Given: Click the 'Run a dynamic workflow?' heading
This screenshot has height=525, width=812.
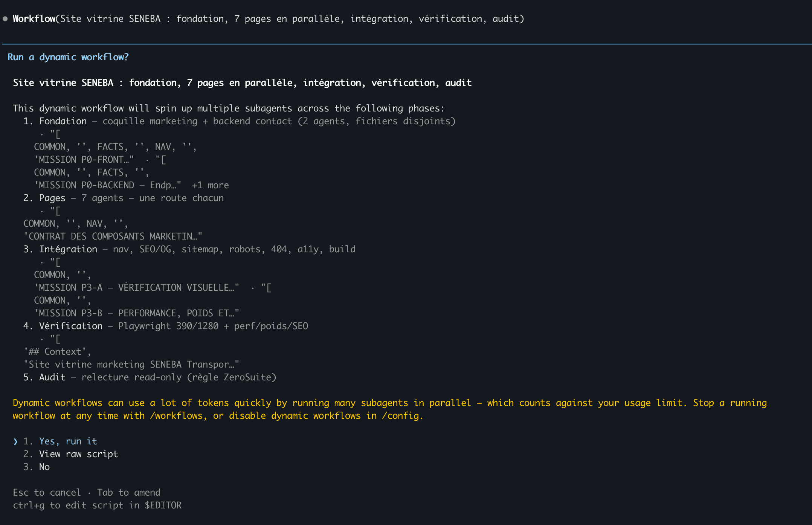Looking at the screenshot, I should tap(68, 57).
